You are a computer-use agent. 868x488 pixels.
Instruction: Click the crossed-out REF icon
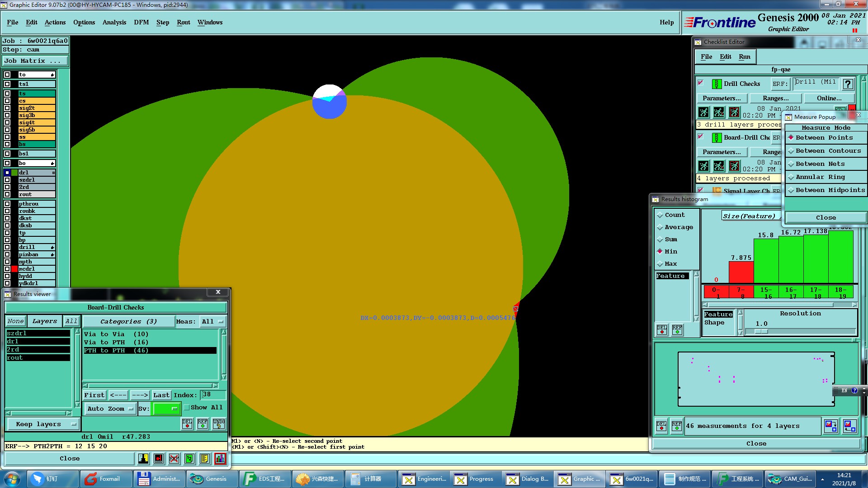click(174, 459)
